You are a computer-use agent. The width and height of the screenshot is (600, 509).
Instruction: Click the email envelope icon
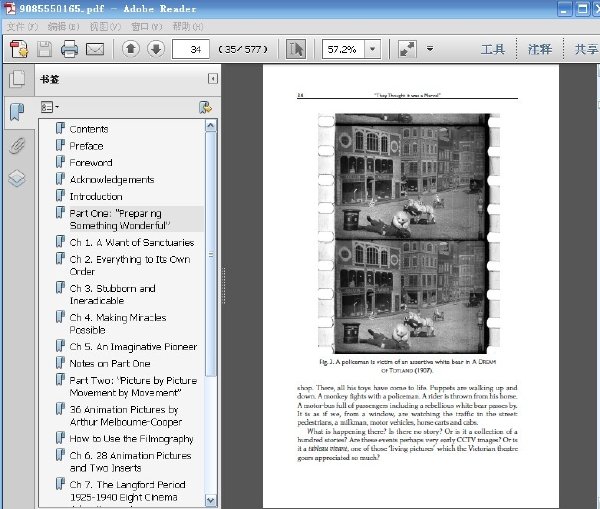(x=95, y=49)
